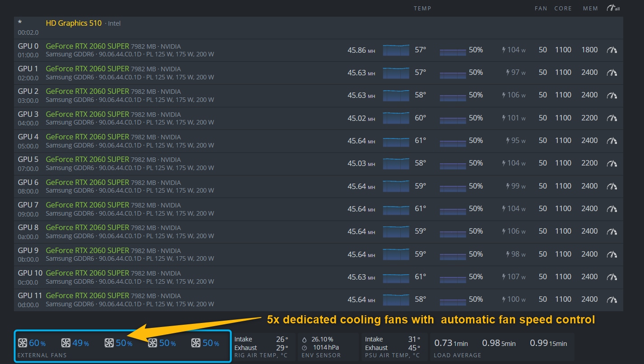Click the 57° temperature reading for GPU 1
Image resolution: width=644 pixels, height=364 pixels.
(x=420, y=73)
